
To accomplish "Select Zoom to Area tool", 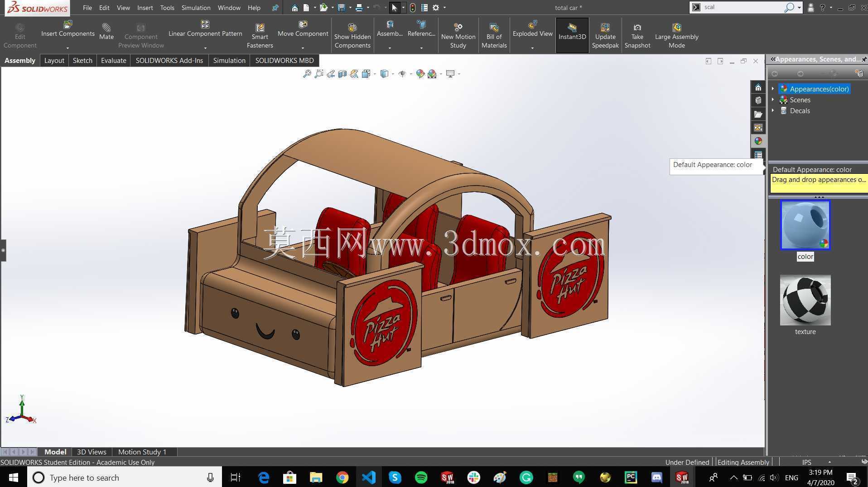I will pos(319,74).
